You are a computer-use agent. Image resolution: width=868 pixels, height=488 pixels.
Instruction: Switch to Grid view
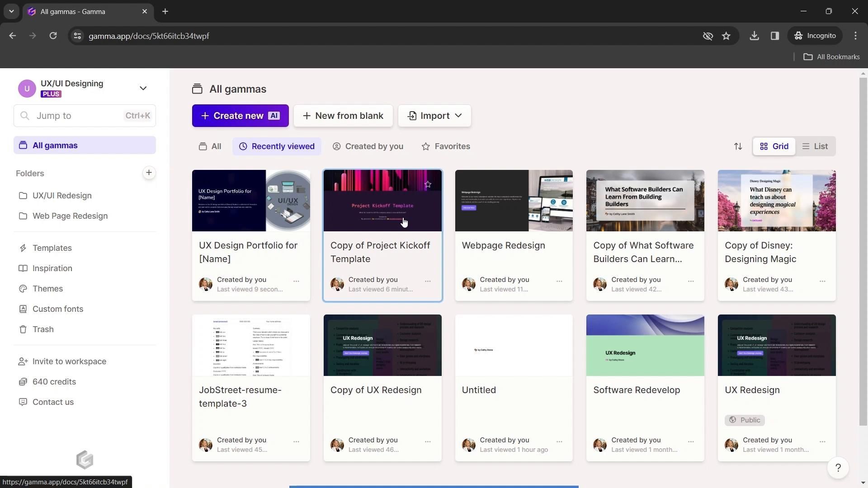coord(774,146)
